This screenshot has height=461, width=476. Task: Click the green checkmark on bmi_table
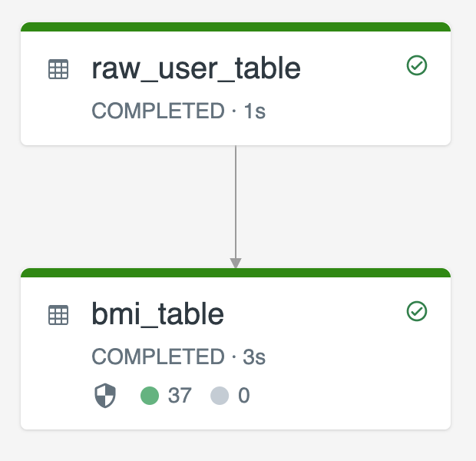coord(417,311)
